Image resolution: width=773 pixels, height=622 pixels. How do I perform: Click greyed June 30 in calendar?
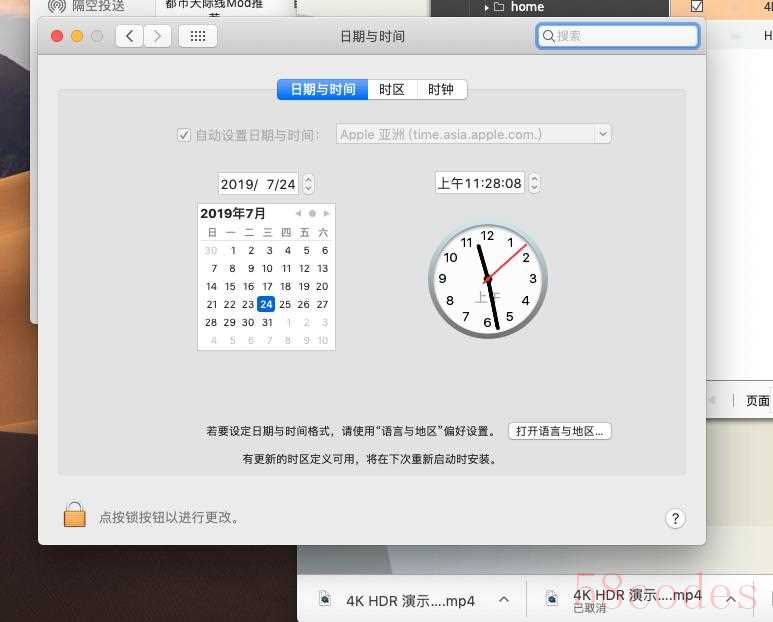211,250
